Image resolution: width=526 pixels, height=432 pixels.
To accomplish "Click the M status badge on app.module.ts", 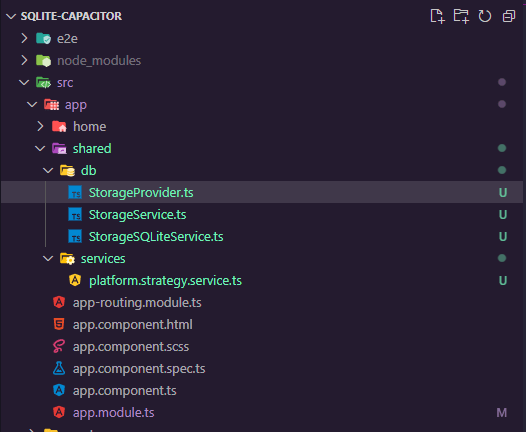I will (x=502, y=413).
